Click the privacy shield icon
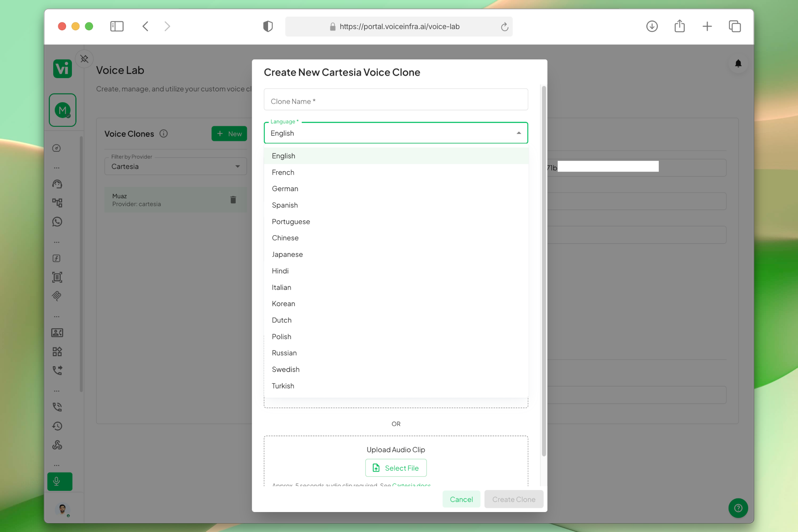798x532 pixels. (268, 27)
